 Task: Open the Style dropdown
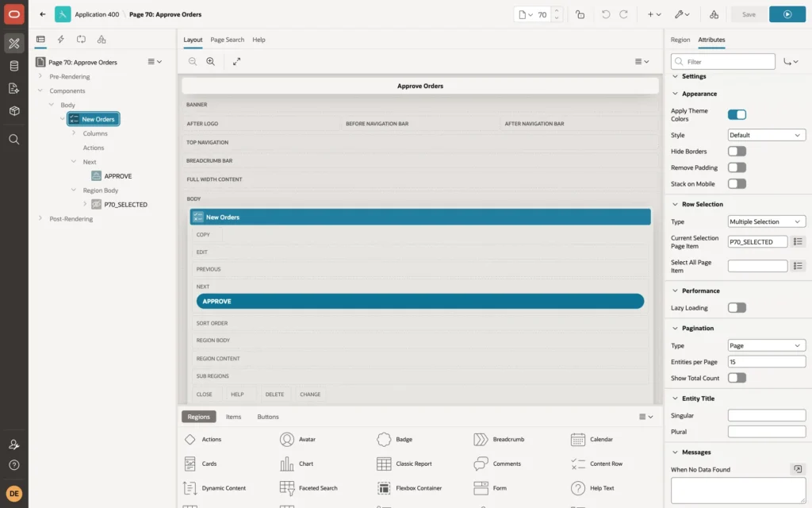(x=767, y=135)
